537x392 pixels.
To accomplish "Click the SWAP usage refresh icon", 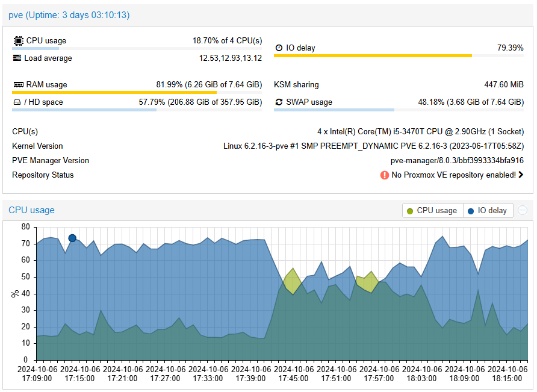I will pos(279,102).
